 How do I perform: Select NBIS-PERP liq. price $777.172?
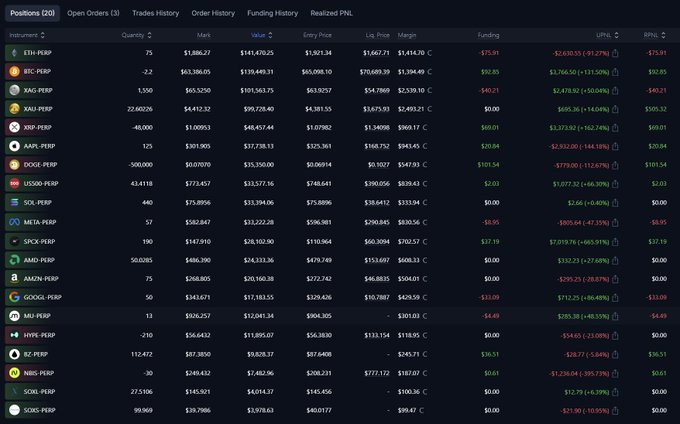[378, 373]
